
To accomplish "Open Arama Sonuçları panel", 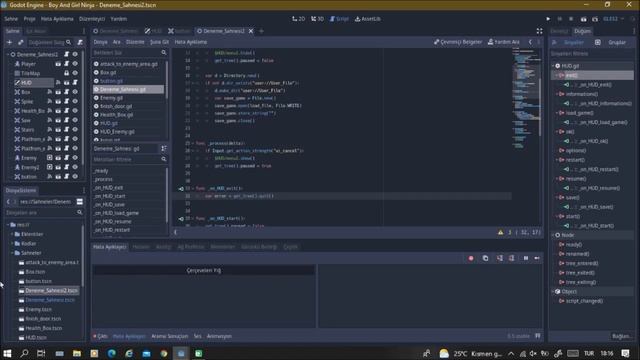I will pos(169,336).
